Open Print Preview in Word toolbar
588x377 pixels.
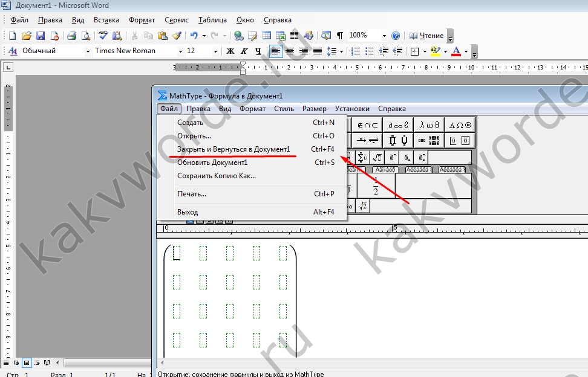(86, 36)
